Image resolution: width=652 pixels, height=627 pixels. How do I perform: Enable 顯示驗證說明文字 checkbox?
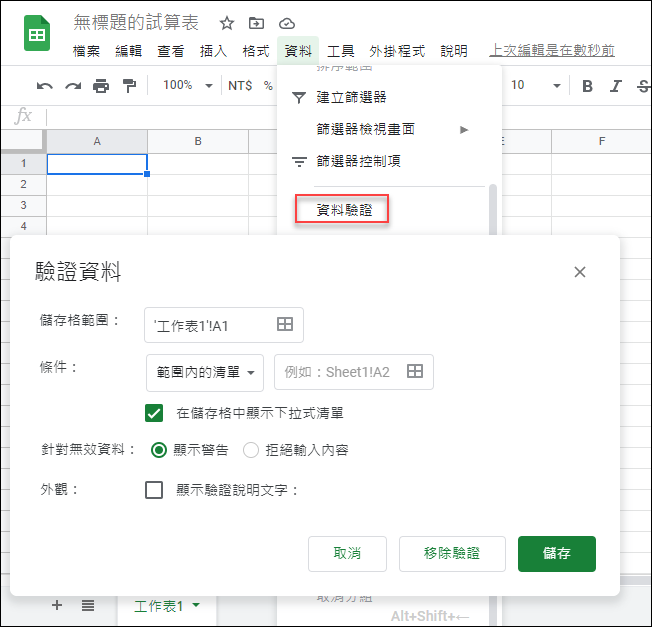[x=154, y=490]
